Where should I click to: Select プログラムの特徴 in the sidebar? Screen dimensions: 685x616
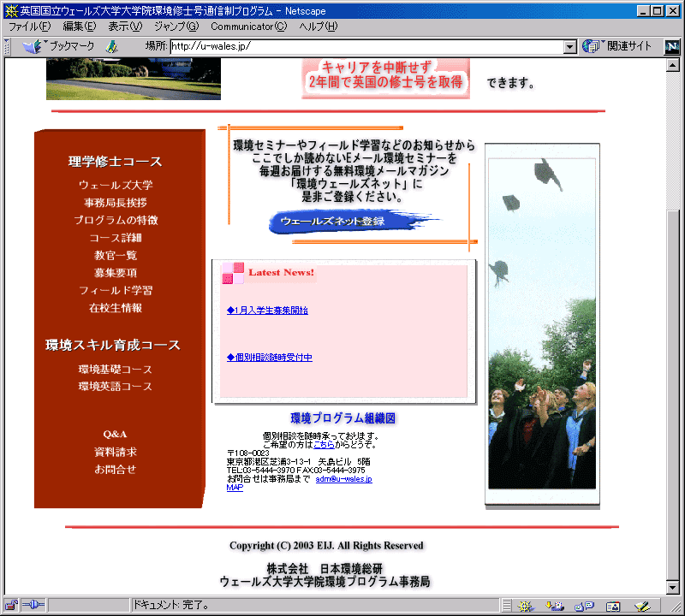tap(116, 220)
